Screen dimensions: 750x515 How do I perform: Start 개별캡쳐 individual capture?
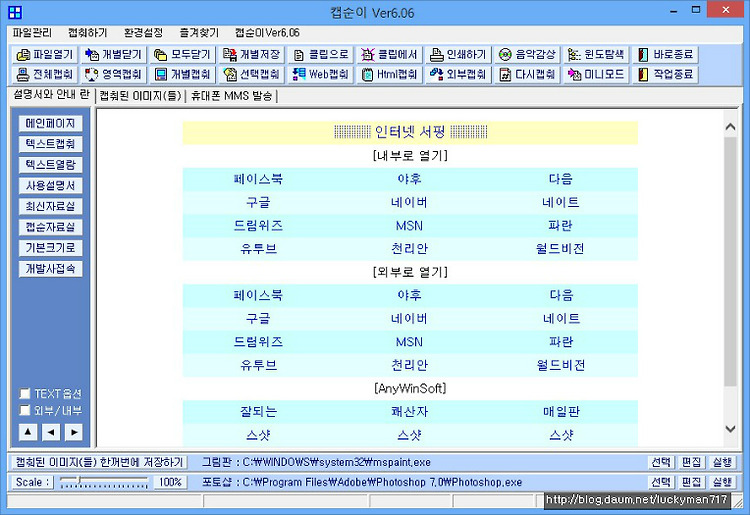182,75
